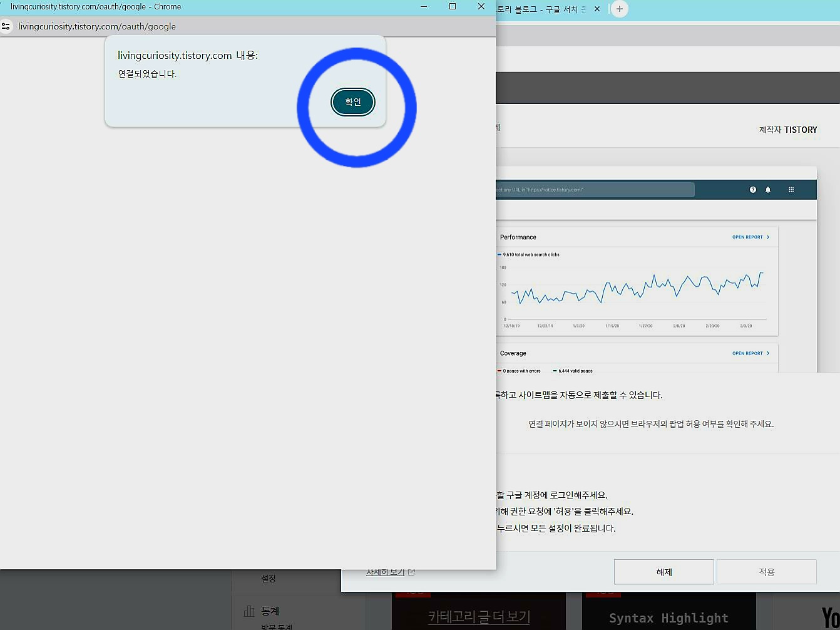Activate the 티스토리 블로그 구글 서치 tab
This screenshot has width=840, height=630.
[x=541, y=9]
